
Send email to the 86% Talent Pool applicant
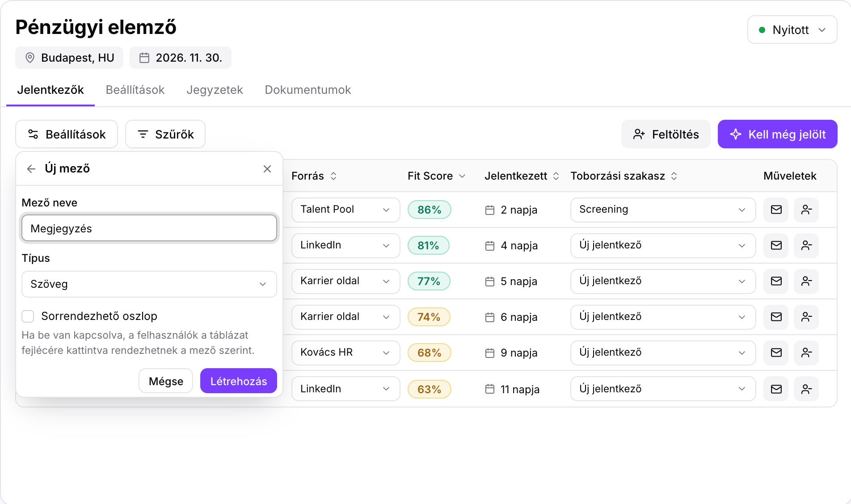coord(776,210)
